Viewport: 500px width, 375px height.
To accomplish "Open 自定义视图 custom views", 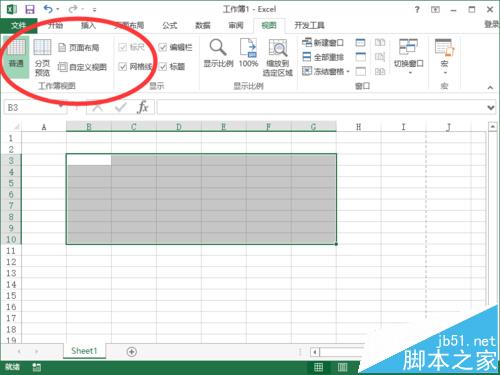I will click(x=82, y=67).
